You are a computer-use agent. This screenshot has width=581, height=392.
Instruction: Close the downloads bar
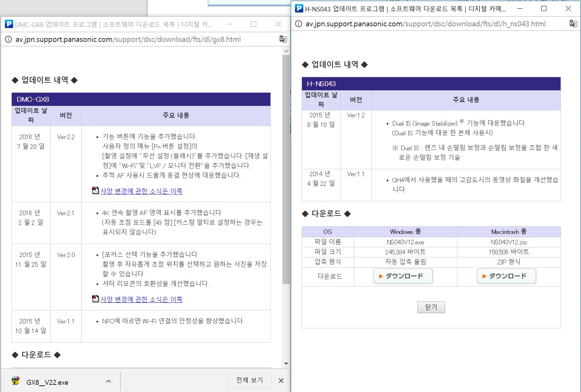[x=281, y=381]
